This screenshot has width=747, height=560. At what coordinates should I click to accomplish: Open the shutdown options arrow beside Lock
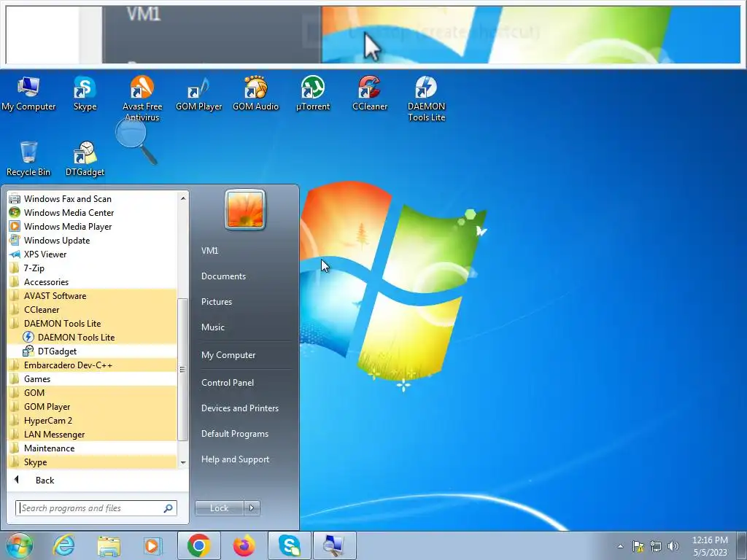252,508
